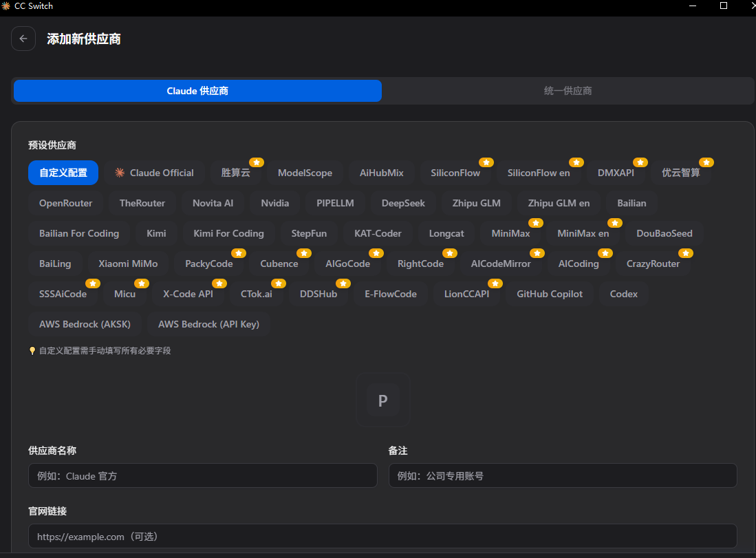
Task: Select the E-FlowCode preset
Action: coord(391,294)
